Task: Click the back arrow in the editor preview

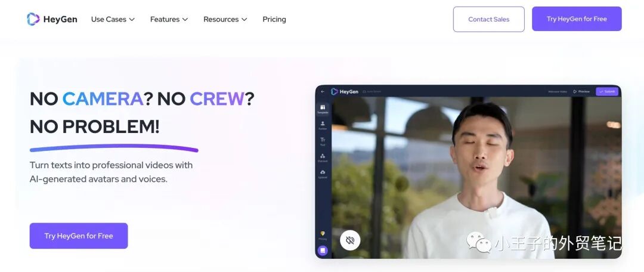Action: (323, 92)
